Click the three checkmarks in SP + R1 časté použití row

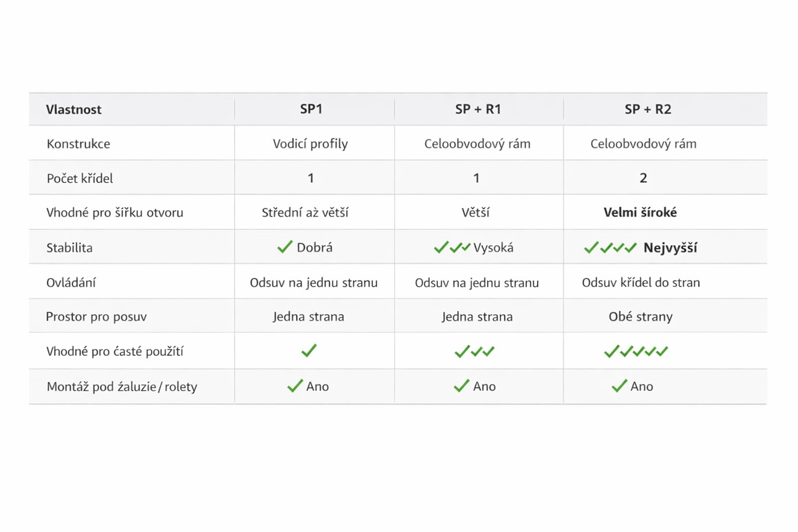point(474,352)
